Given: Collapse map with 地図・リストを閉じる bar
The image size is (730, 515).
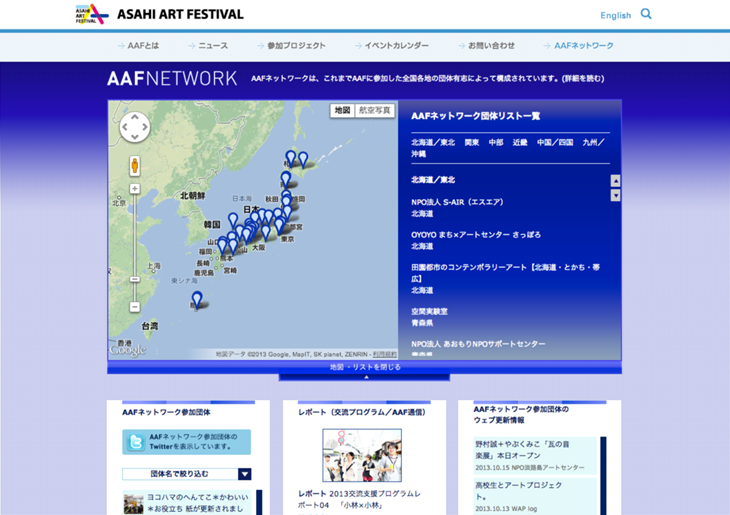Looking at the screenshot, I should pos(365,367).
